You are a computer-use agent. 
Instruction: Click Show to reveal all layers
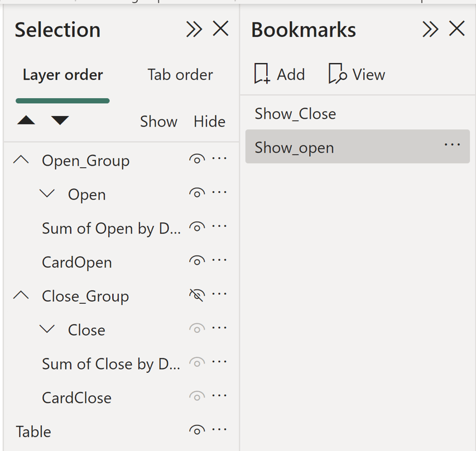158,122
